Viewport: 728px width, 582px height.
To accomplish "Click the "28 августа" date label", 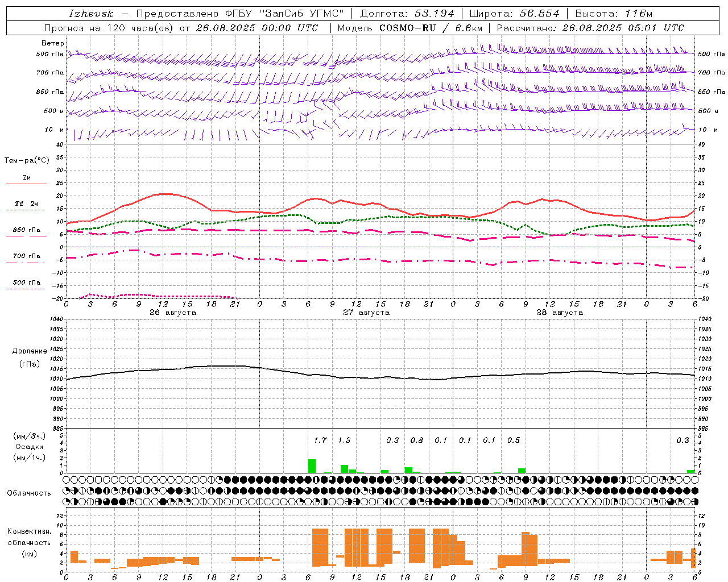I will (x=560, y=313).
